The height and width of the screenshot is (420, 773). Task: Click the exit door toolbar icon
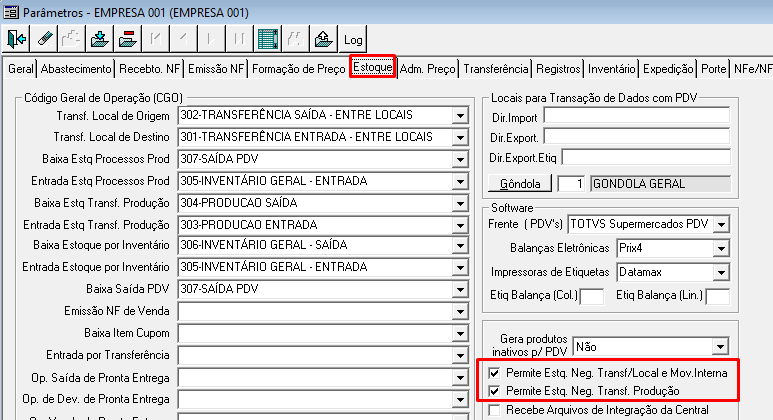(16, 39)
